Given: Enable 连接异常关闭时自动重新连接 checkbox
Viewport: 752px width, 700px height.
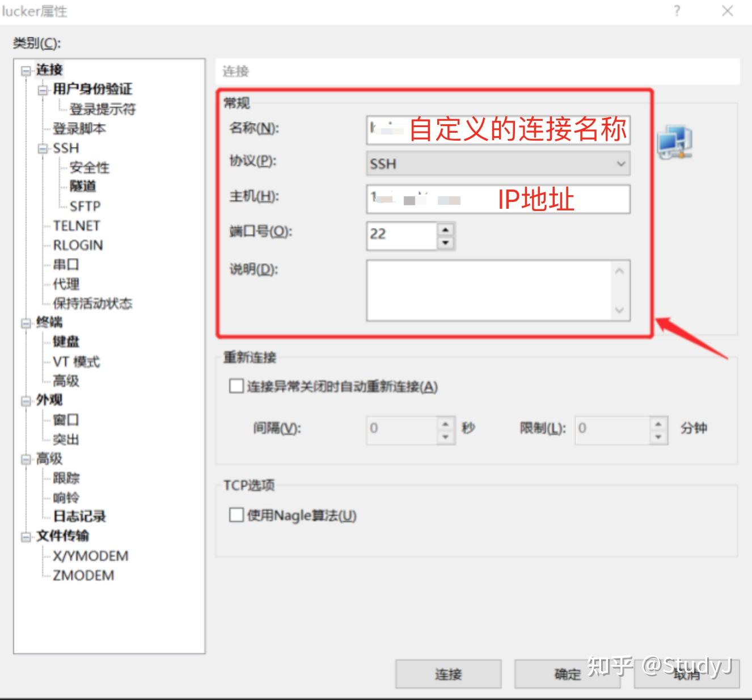Looking at the screenshot, I should (x=236, y=386).
